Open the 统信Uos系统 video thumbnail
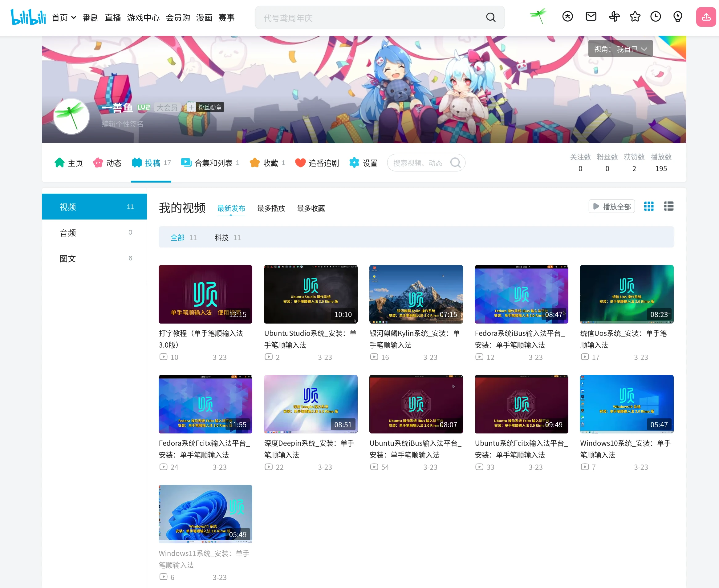This screenshot has width=719, height=588. pyautogui.click(x=627, y=294)
